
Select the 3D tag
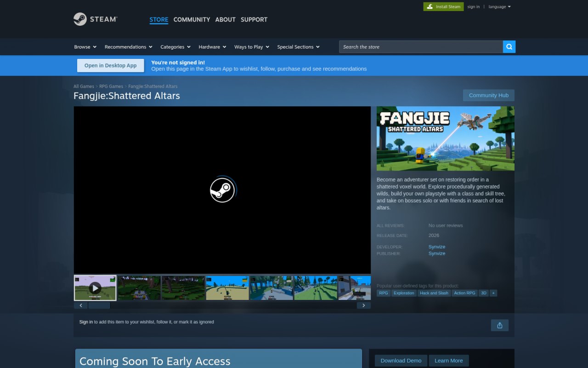click(484, 293)
